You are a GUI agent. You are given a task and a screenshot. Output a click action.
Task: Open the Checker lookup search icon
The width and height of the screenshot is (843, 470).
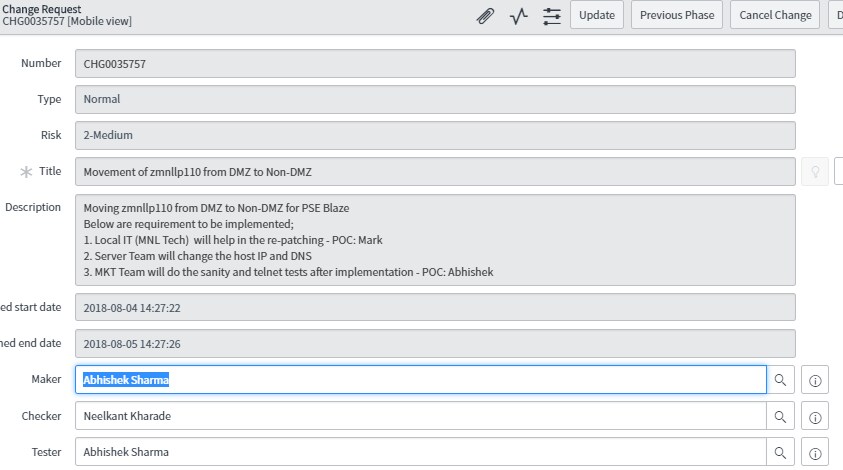point(780,416)
